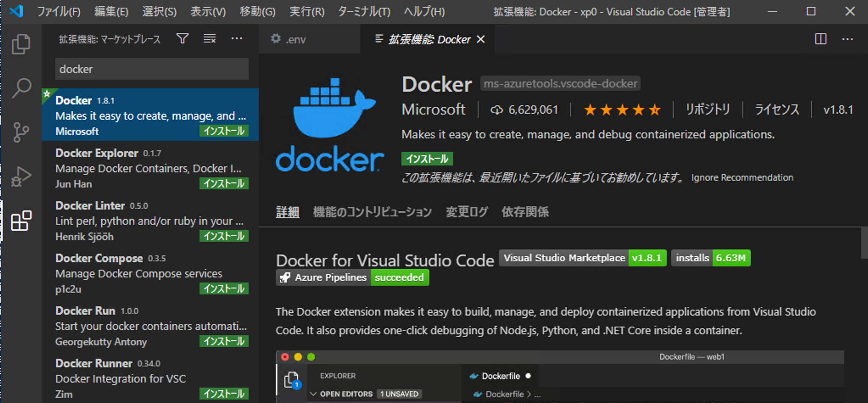This screenshot has width=868, height=403.
Task: Click the VS Code logo icon
Action: [16, 11]
